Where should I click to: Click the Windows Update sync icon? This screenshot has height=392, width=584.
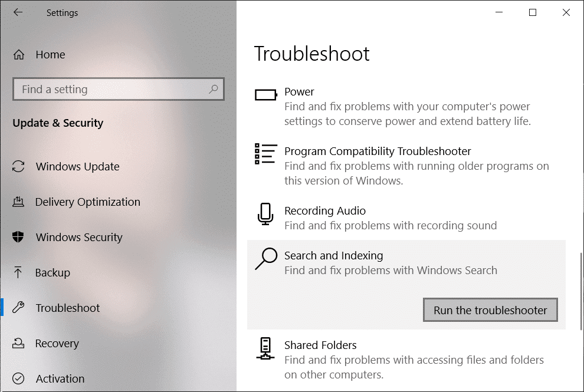[x=19, y=167]
